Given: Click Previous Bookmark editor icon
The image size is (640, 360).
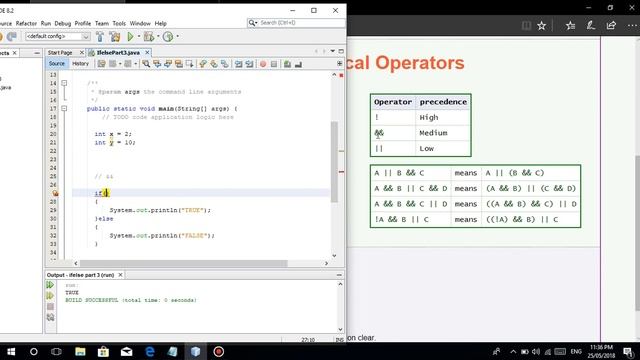Looking at the screenshot, I should [x=203, y=64].
